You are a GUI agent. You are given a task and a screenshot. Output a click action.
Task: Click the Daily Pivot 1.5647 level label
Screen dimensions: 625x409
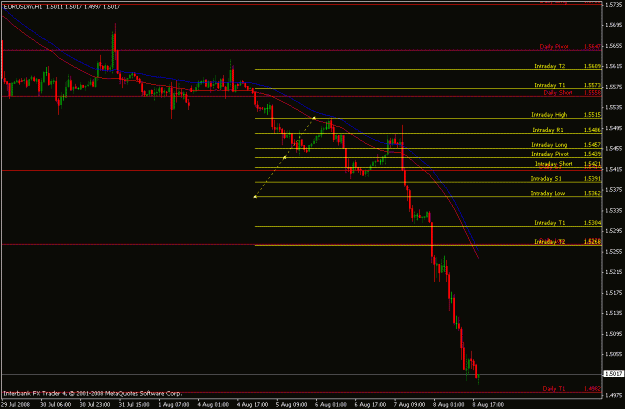coord(570,47)
